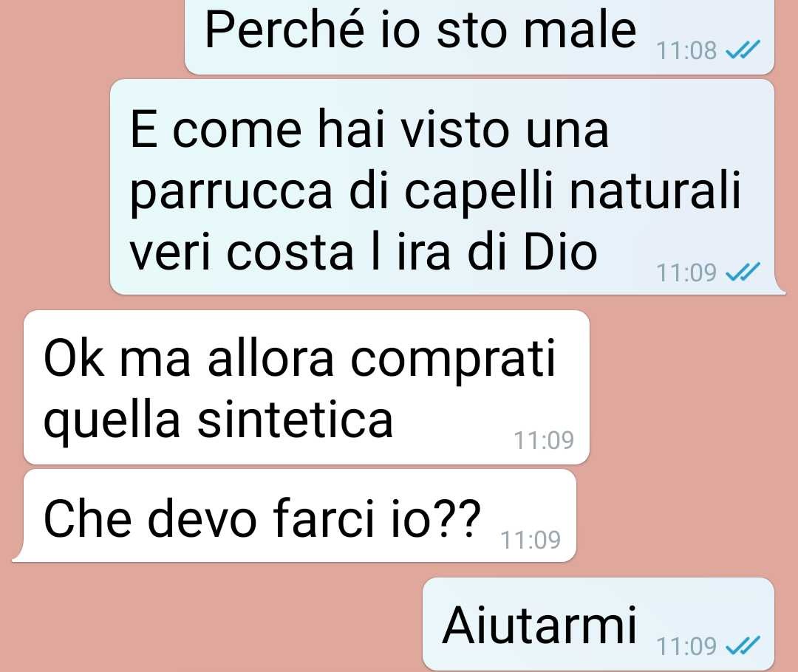Click the question marks after 'farci io'
The height and width of the screenshot is (672, 798).
[x=459, y=518]
